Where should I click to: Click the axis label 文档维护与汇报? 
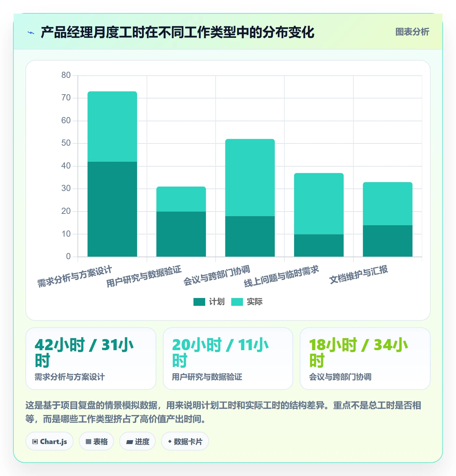coord(359,275)
